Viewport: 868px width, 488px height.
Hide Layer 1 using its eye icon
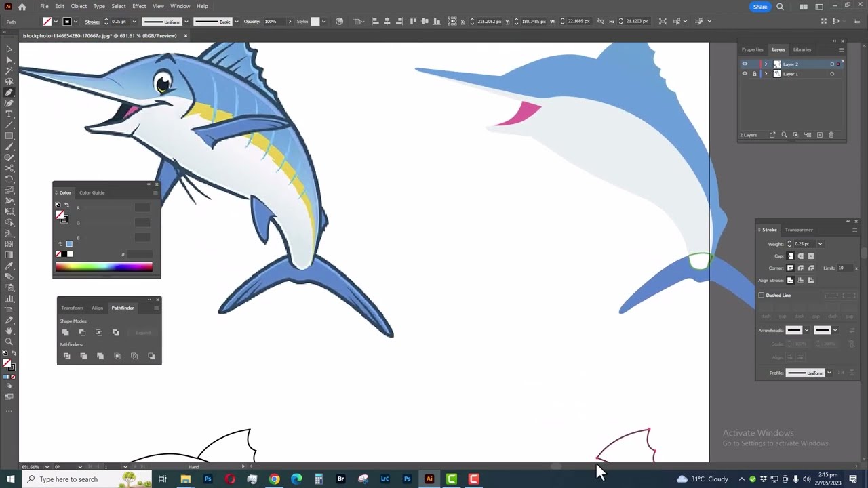tap(745, 74)
